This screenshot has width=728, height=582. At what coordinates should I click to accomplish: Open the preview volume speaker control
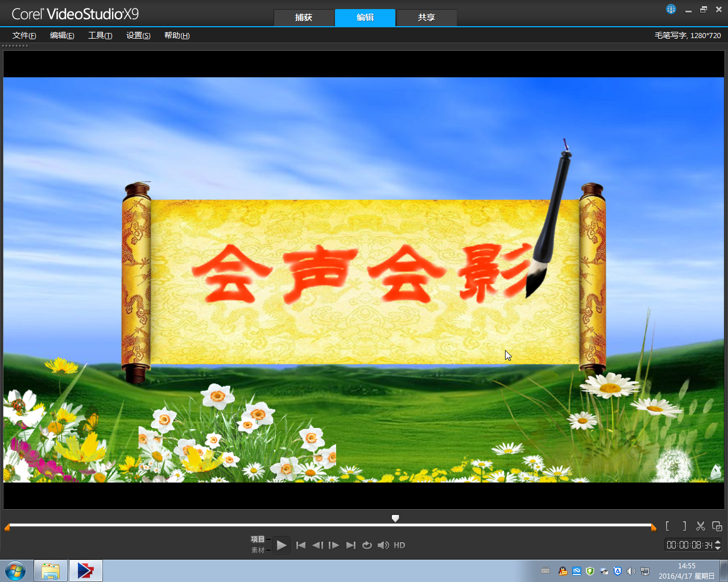pyautogui.click(x=383, y=545)
